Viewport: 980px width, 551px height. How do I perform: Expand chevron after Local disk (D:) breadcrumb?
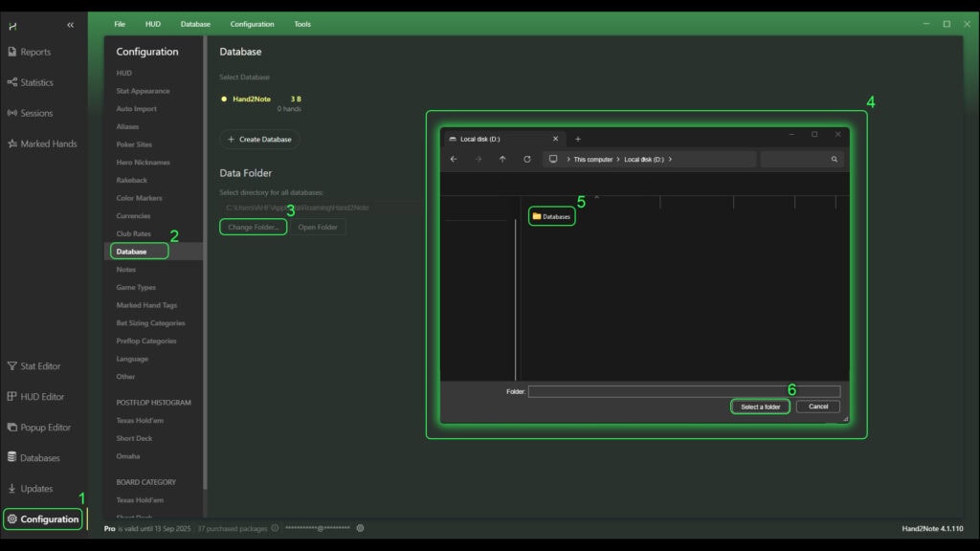(670, 160)
